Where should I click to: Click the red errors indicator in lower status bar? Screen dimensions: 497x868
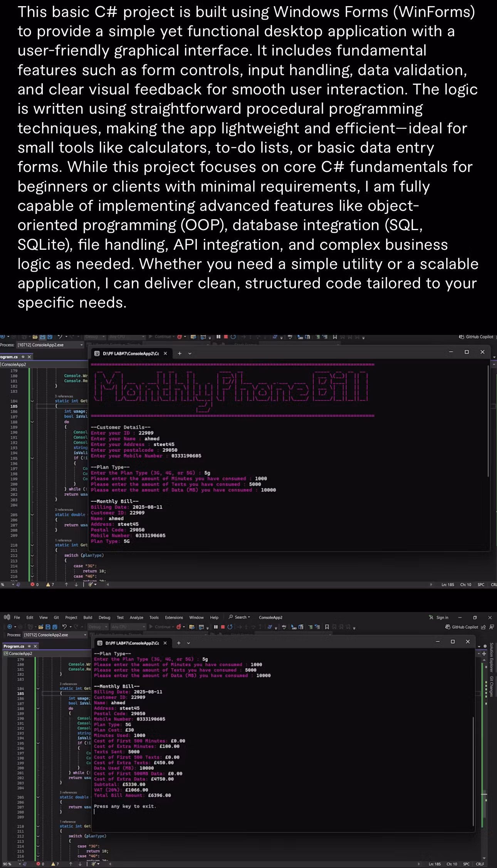[x=40, y=864]
